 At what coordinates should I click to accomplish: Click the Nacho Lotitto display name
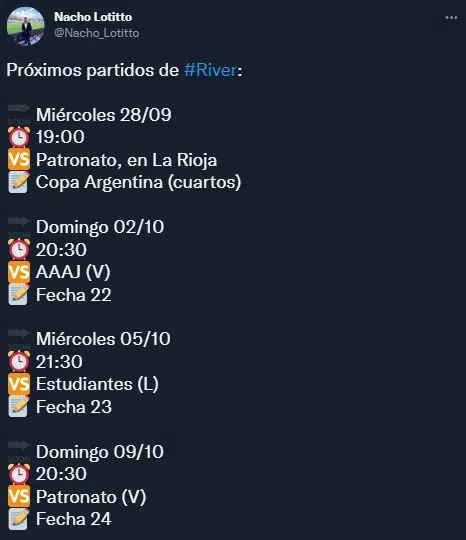[93, 17]
